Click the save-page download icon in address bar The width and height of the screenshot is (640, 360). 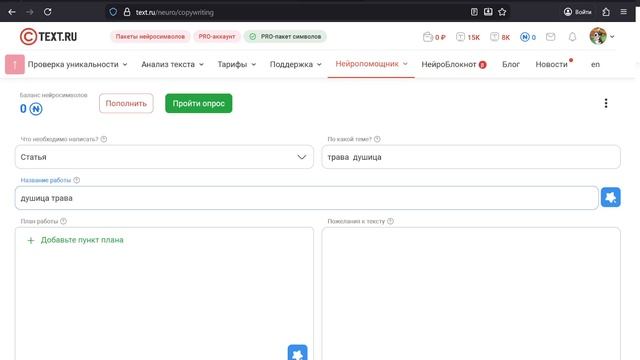click(x=488, y=12)
